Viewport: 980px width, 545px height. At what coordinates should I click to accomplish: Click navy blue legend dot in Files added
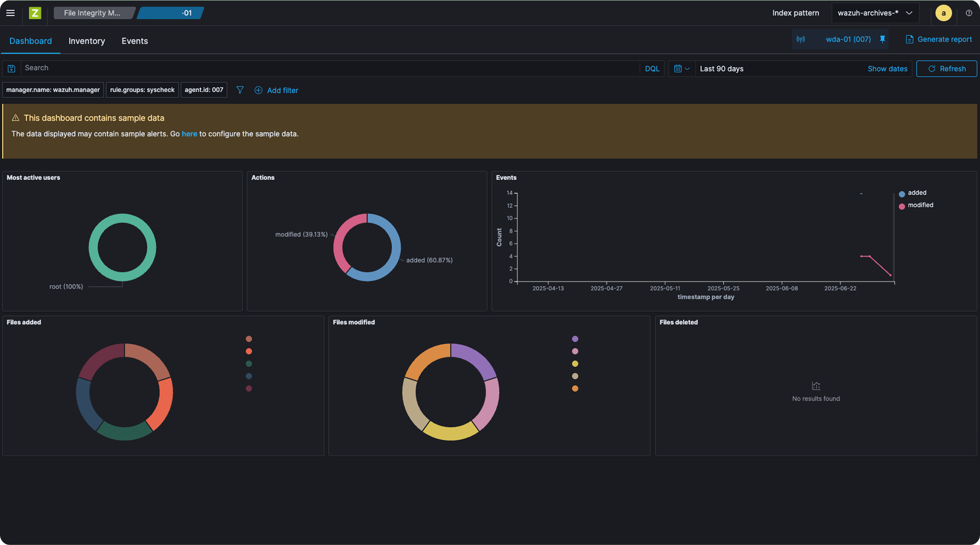[249, 376]
